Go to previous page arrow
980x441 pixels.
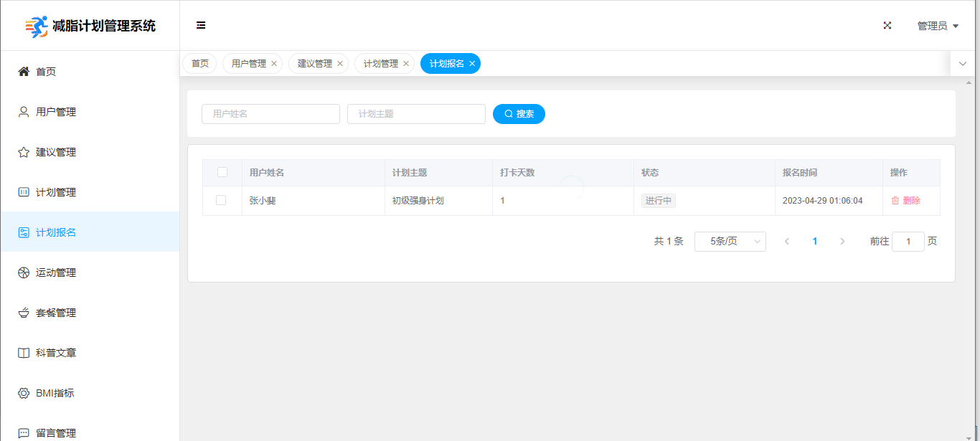(x=787, y=242)
